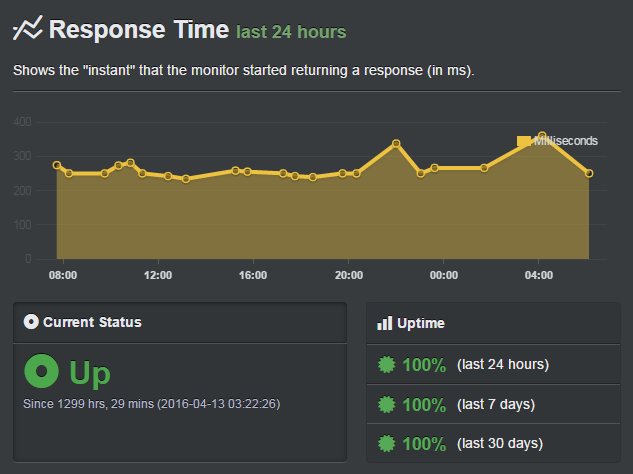This screenshot has height=474, width=633.
Task: Click the green badge beside last 24 hours
Action: (386, 364)
